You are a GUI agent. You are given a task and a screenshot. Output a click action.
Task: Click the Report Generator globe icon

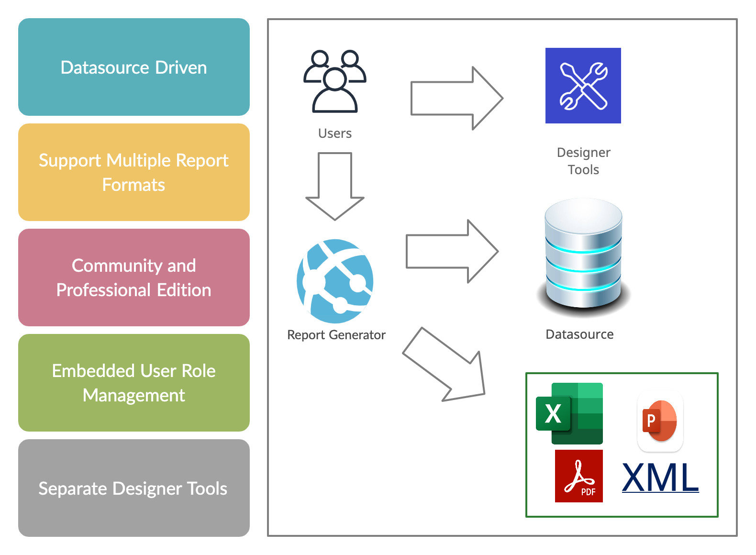point(335,281)
